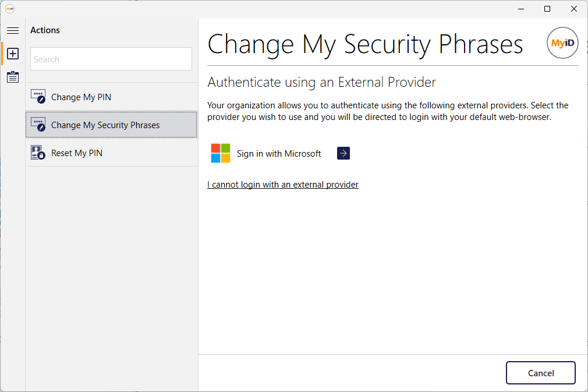Click 'I cannot login with an external provider' link
This screenshot has height=392, width=588.
(x=283, y=185)
